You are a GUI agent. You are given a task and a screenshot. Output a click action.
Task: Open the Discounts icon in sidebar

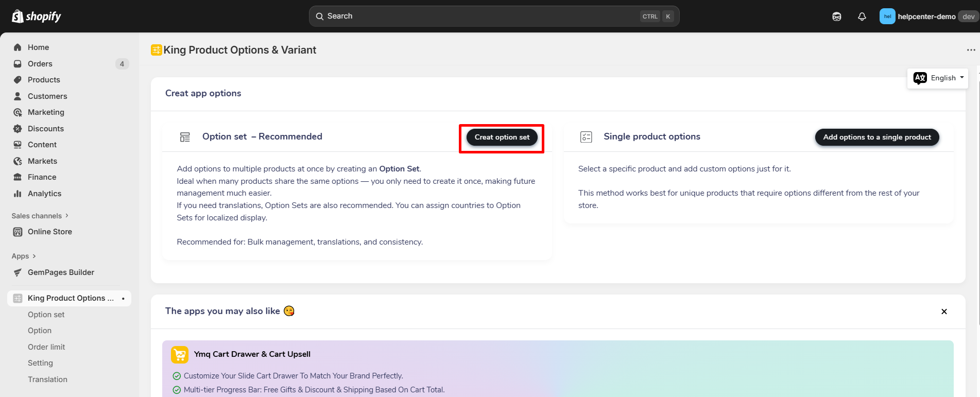[x=18, y=129]
